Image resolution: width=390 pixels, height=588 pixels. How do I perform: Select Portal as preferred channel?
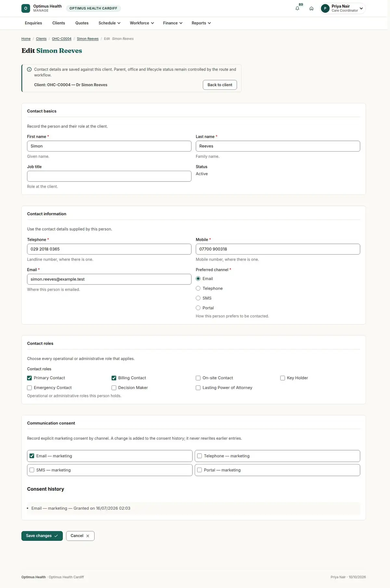coord(198,308)
